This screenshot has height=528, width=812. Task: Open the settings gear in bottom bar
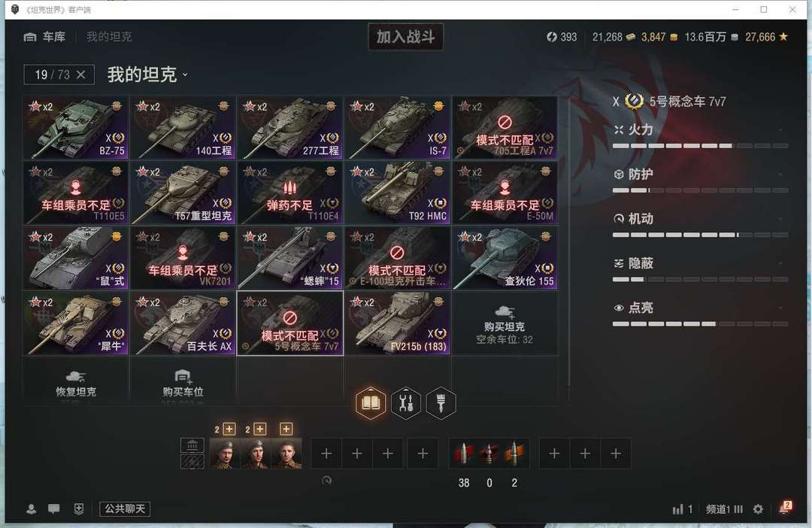click(758, 509)
